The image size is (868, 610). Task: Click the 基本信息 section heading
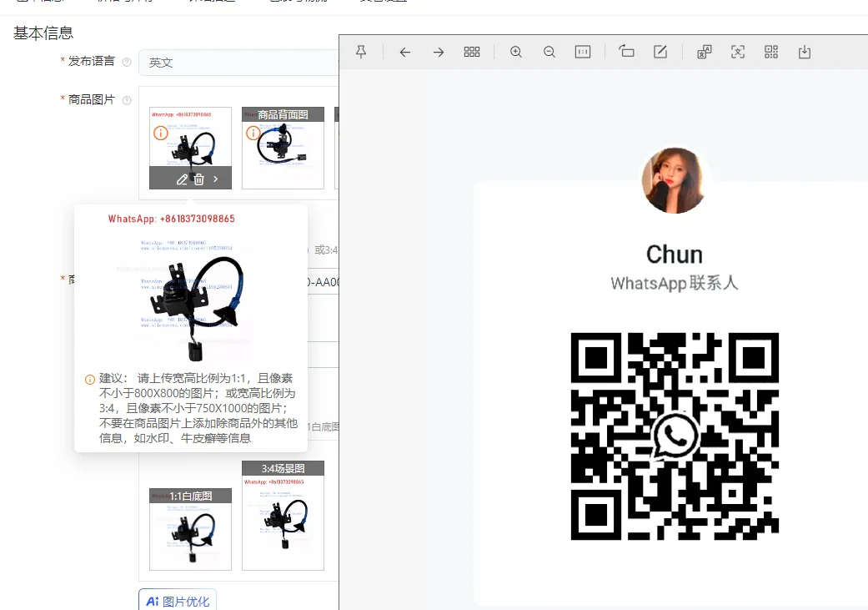tap(43, 33)
